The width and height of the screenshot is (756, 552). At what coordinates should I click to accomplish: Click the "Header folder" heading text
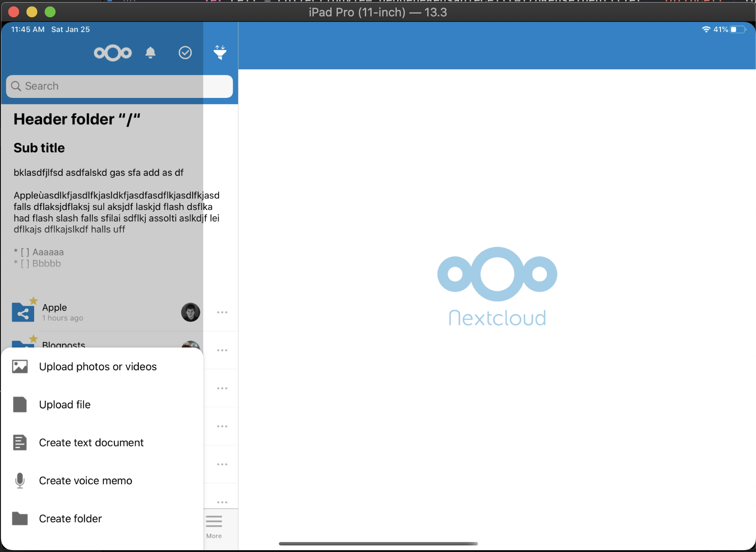tap(77, 119)
